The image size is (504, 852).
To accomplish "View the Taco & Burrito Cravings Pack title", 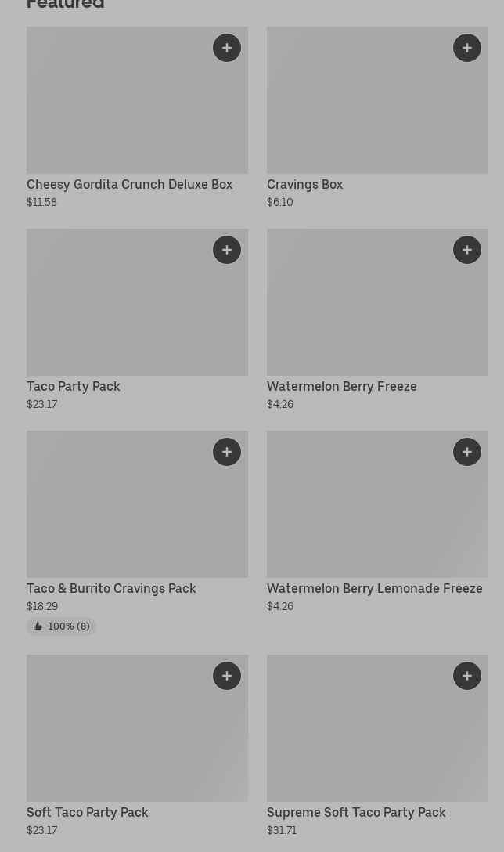I will click(111, 588).
